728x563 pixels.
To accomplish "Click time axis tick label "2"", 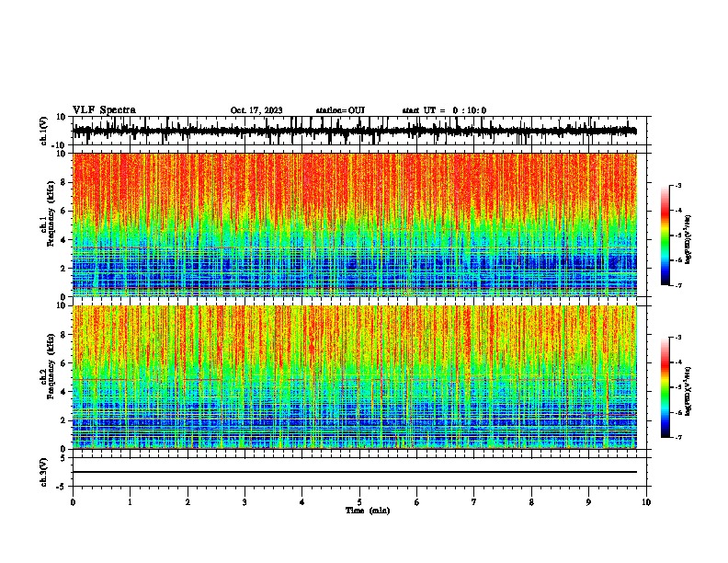I will coord(188,502).
